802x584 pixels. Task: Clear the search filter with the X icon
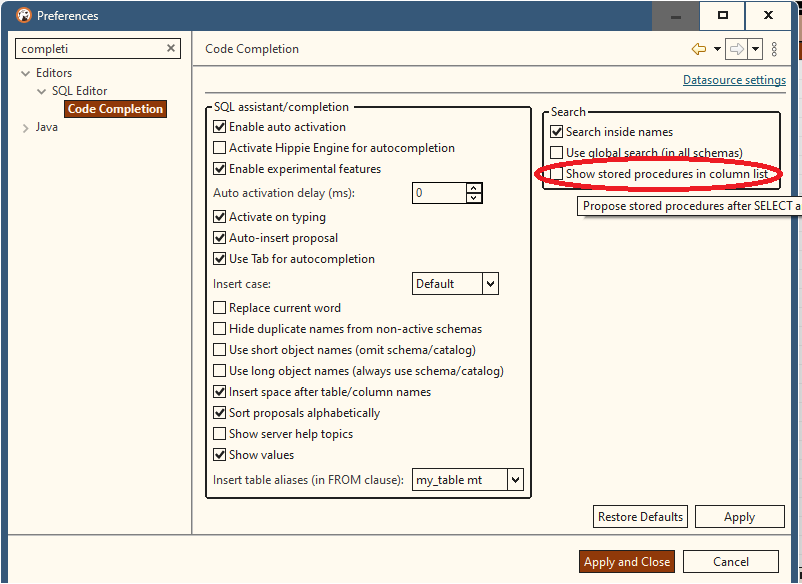click(171, 48)
